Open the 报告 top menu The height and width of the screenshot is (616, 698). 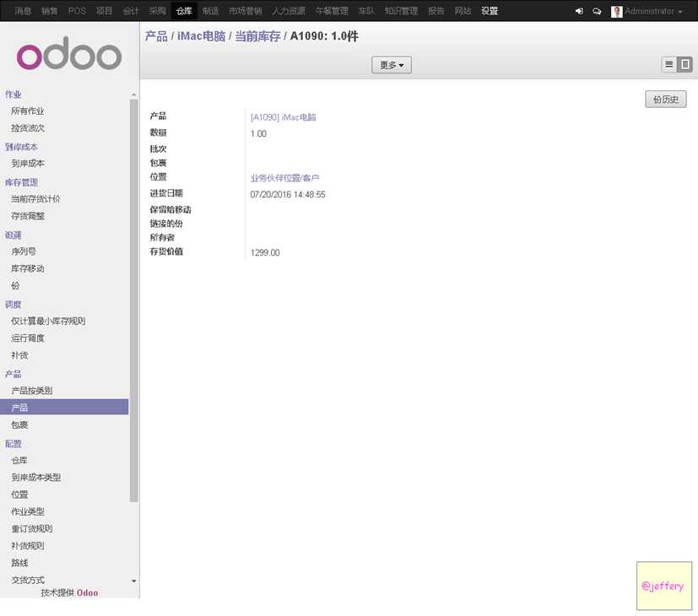click(x=436, y=11)
